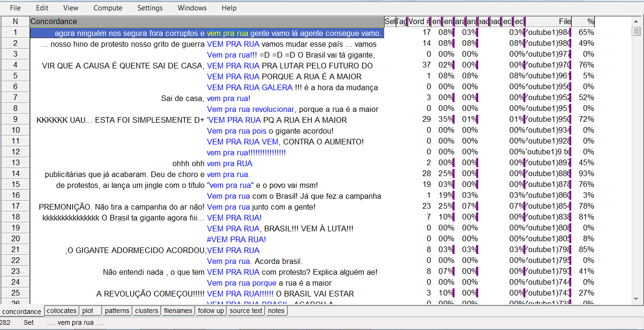Sort by the Concordance column header
644x330 pixels.
click(x=207, y=22)
